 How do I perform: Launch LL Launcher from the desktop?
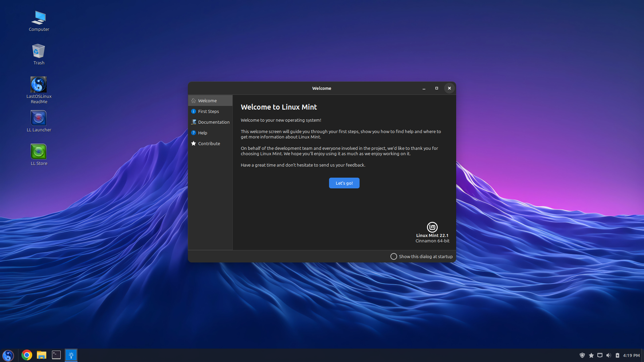(39, 121)
